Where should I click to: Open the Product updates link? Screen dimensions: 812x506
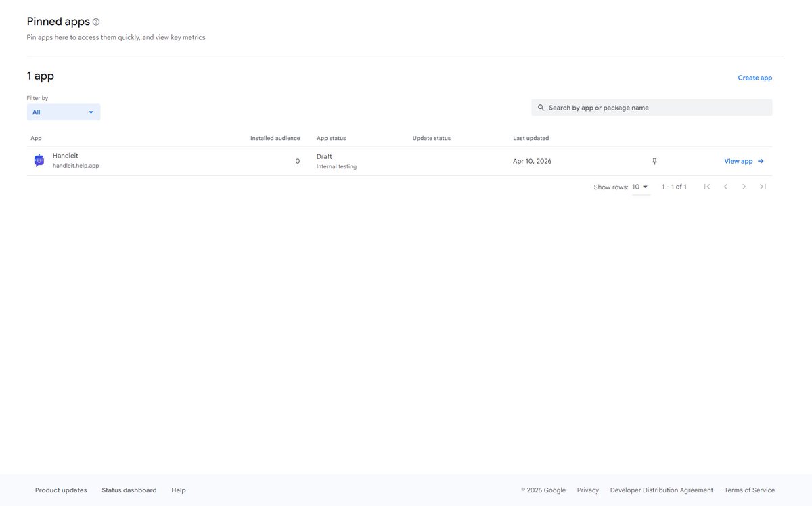61,490
